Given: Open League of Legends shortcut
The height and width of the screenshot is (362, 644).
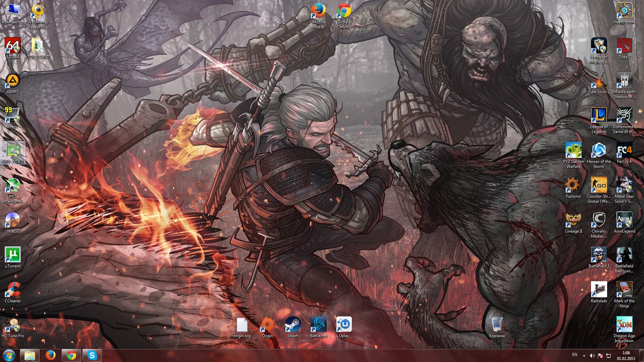Looking at the screenshot, I should pyautogui.click(x=599, y=121).
